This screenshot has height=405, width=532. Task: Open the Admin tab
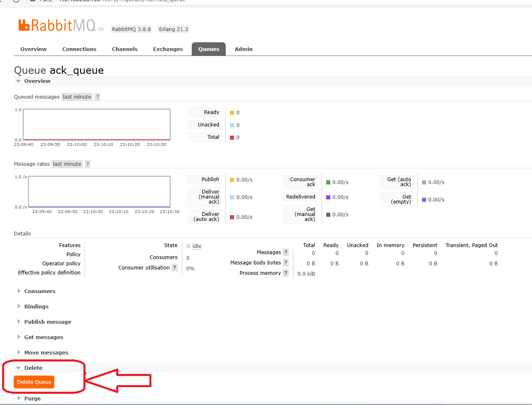pos(244,49)
